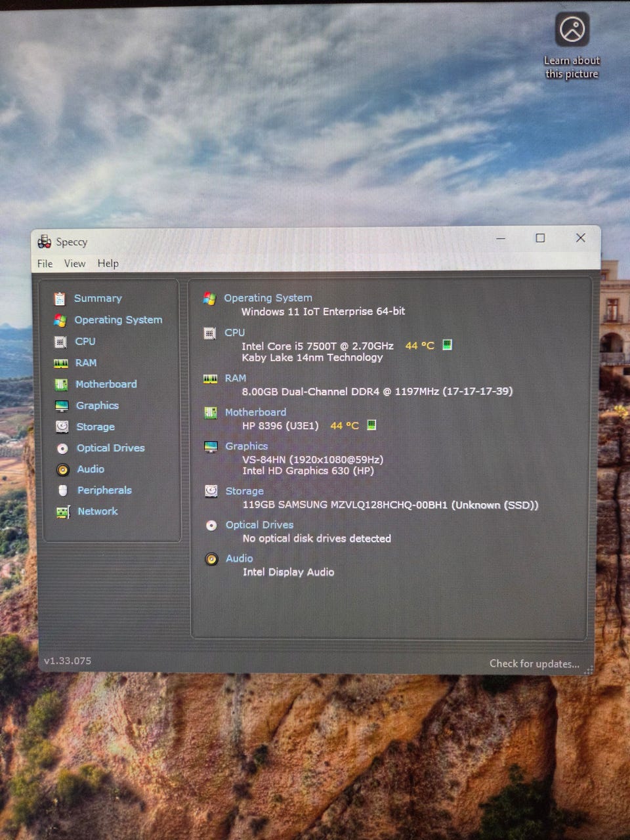
Task: Click the Network card icon in sidebar
Action: click(x=63, y=512)
